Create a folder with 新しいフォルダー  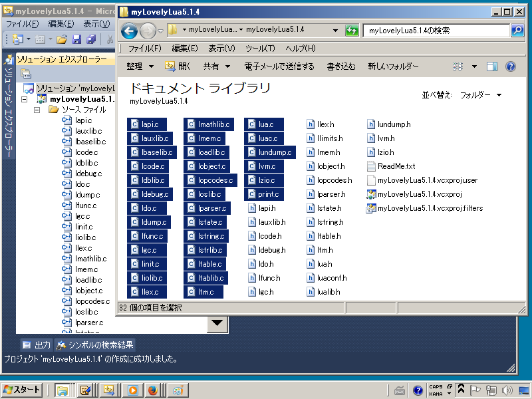(x=393, y=66)
